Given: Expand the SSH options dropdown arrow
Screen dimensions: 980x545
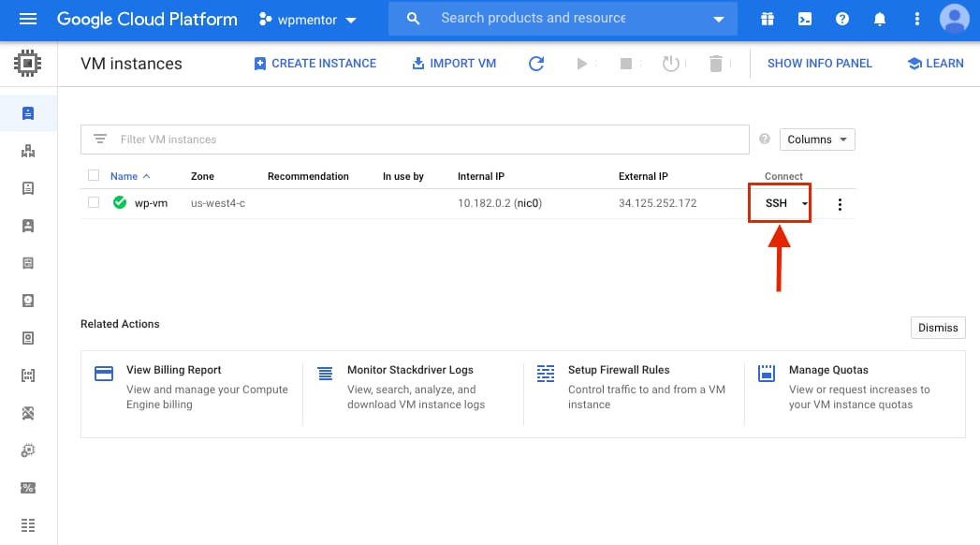Looking at the screenshot, I should point(804,204).
